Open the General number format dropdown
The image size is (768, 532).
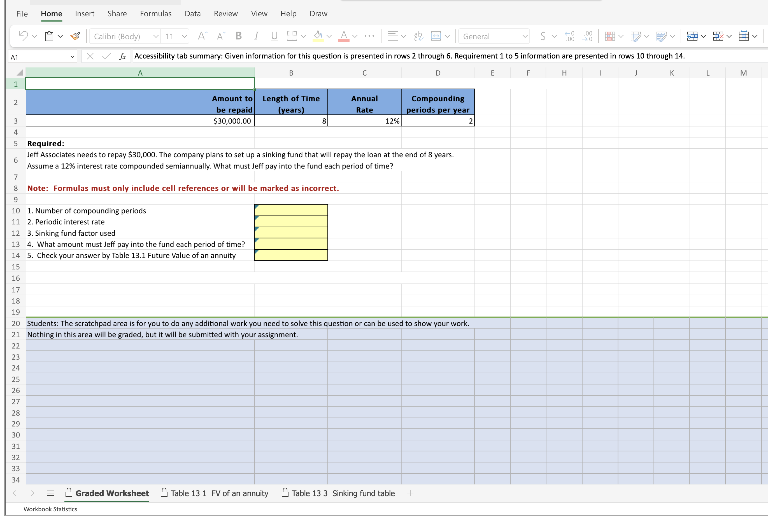click(x=524, y=36)
